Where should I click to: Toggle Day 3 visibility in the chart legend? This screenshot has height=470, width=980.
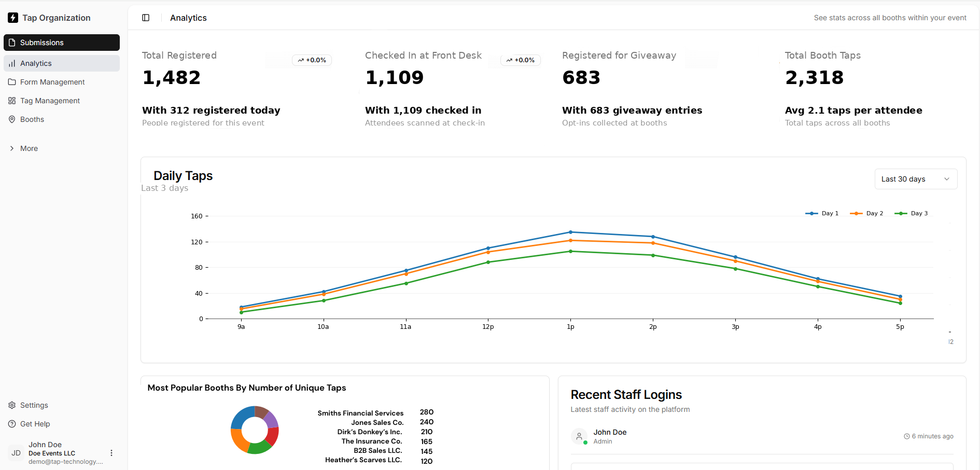click(911, 213)
